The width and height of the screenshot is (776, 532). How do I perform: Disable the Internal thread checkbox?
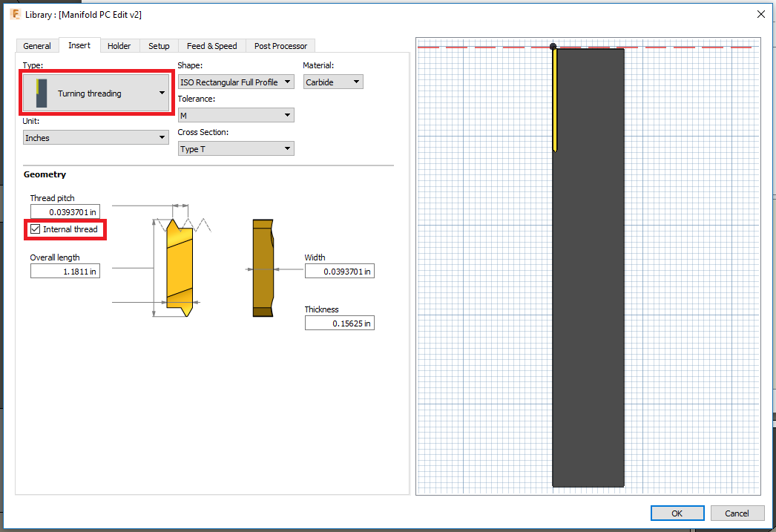35,229
